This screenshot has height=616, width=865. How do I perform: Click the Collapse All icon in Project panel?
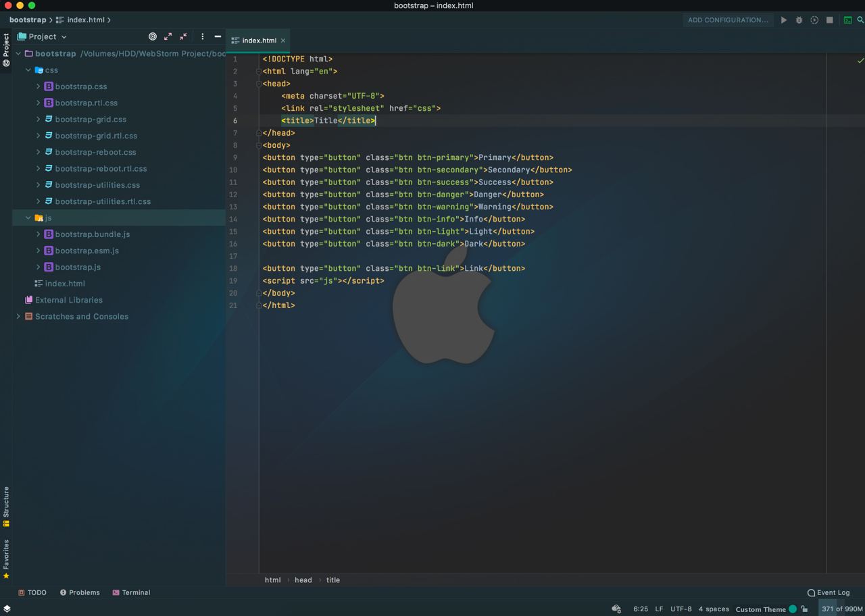pos(183,36)
